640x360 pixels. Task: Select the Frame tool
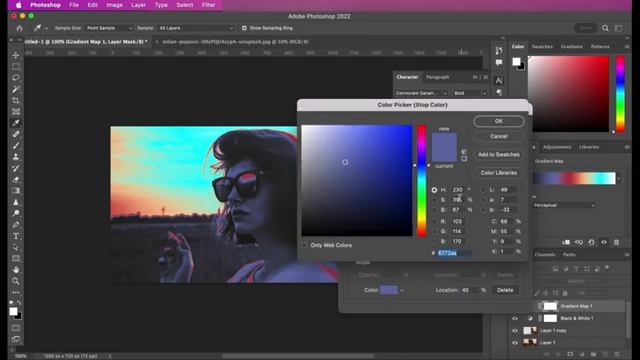click(x=16, y=111)
